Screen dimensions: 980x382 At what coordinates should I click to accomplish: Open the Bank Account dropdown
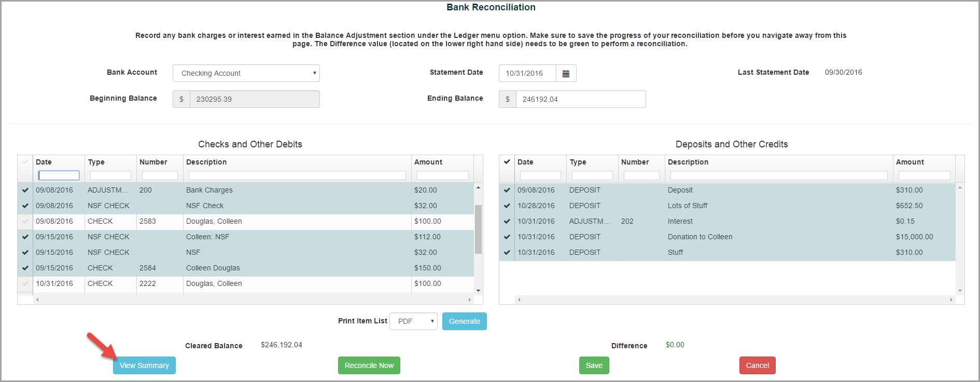pos(246,73)
